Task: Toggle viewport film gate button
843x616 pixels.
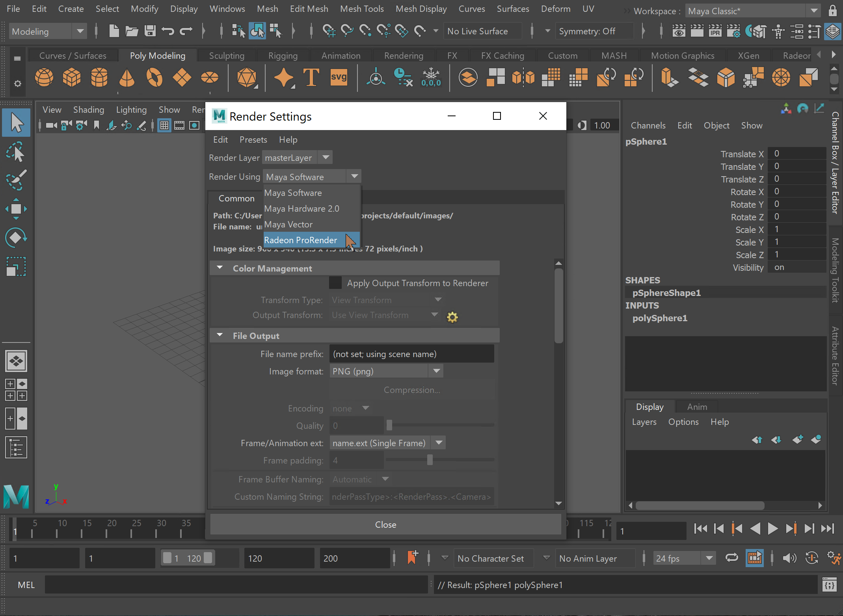Action: pos(179,125)
